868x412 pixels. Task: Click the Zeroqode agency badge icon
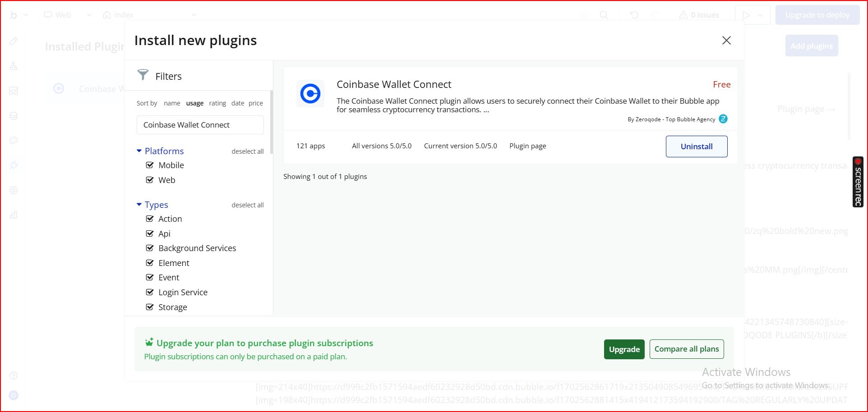tap(723, 119)
